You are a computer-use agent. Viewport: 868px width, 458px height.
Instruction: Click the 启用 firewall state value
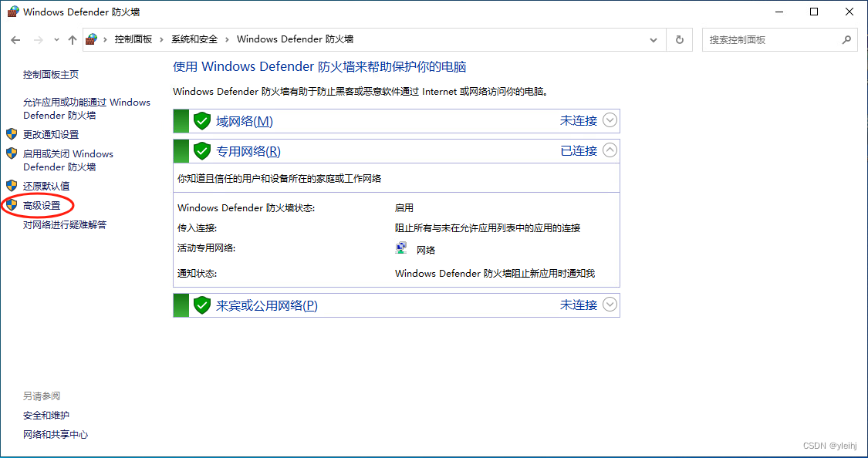404,208
